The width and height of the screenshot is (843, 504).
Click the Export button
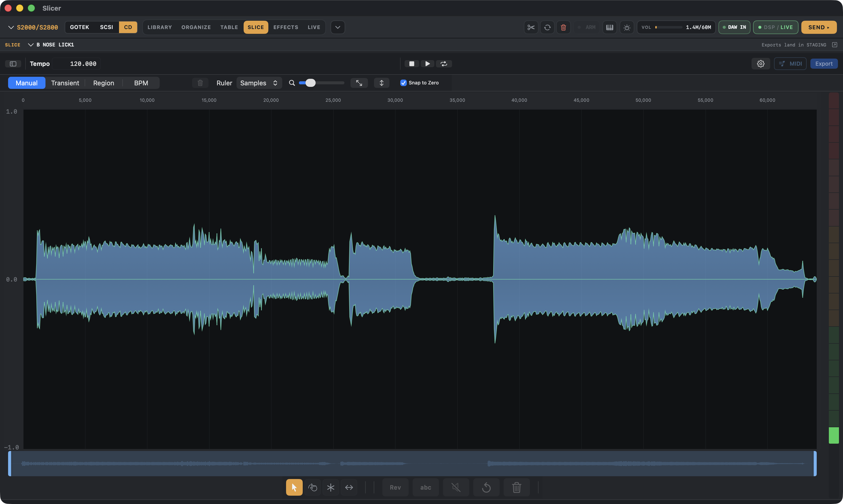point(824,64)
